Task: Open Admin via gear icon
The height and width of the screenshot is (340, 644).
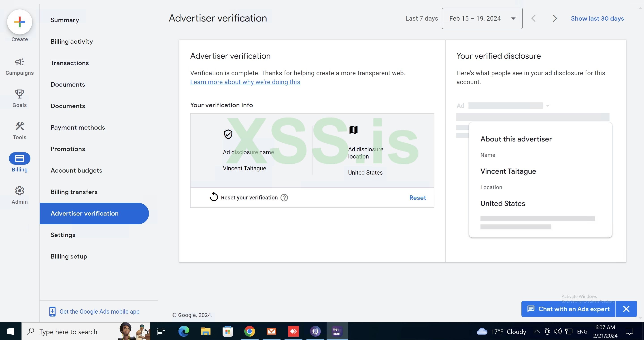Action: 19,191
